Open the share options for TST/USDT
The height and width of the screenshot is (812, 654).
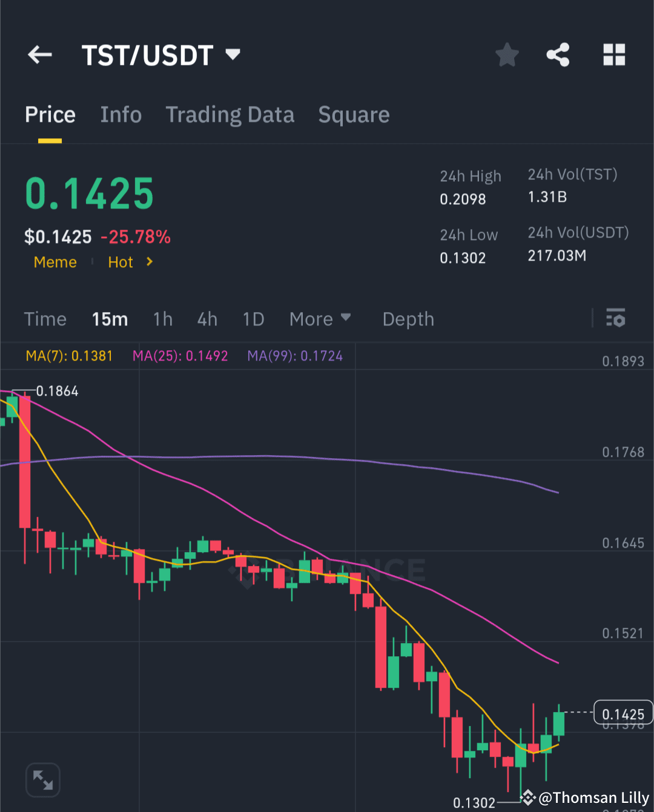point(558,55)
